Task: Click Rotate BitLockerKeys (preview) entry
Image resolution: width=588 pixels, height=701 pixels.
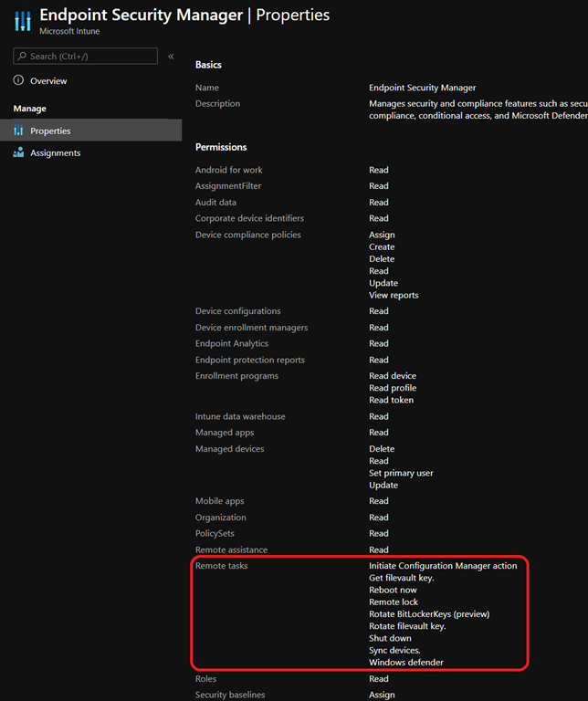Action: (429, 614)
